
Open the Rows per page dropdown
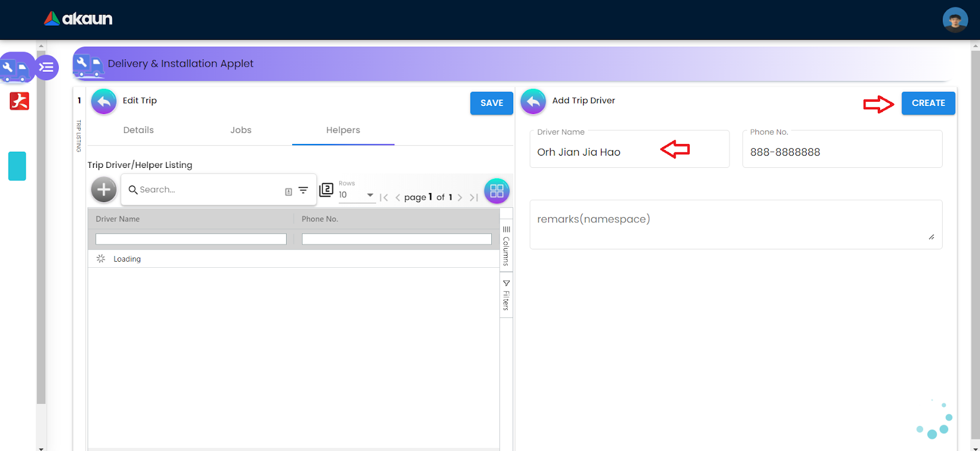coord(356,195)
